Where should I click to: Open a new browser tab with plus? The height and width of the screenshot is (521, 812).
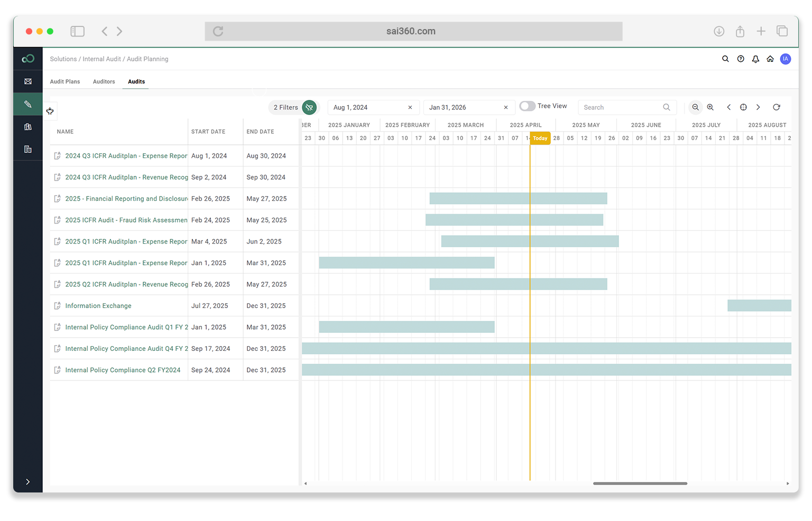pos(761,31)
